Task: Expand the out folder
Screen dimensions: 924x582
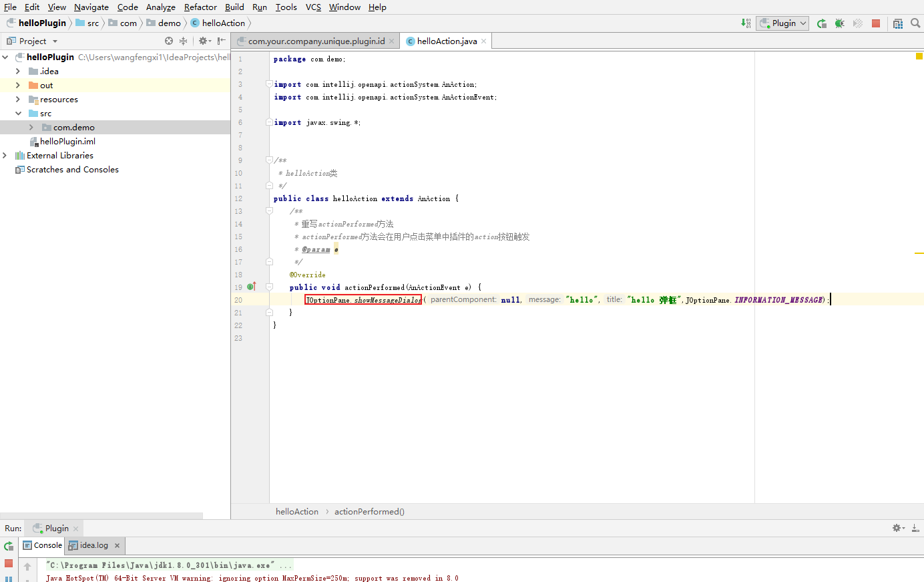Action: pos(18,85)
